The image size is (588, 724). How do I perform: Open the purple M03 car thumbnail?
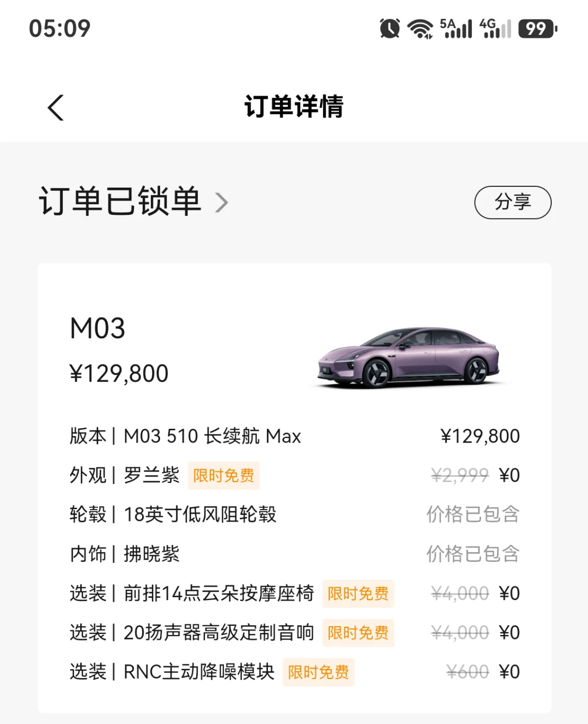pyautogui.click(x=409, y=358)
